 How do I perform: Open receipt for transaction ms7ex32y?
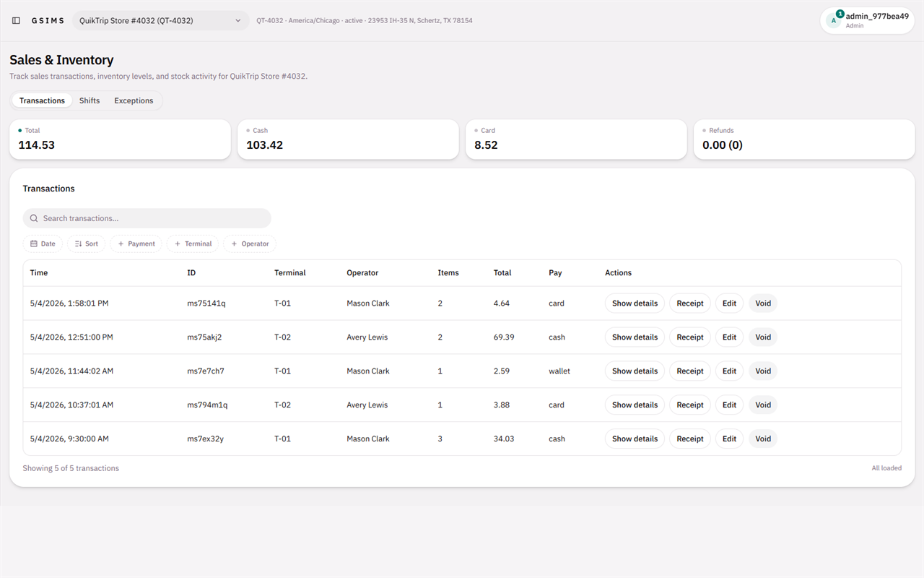pos(690,439)
